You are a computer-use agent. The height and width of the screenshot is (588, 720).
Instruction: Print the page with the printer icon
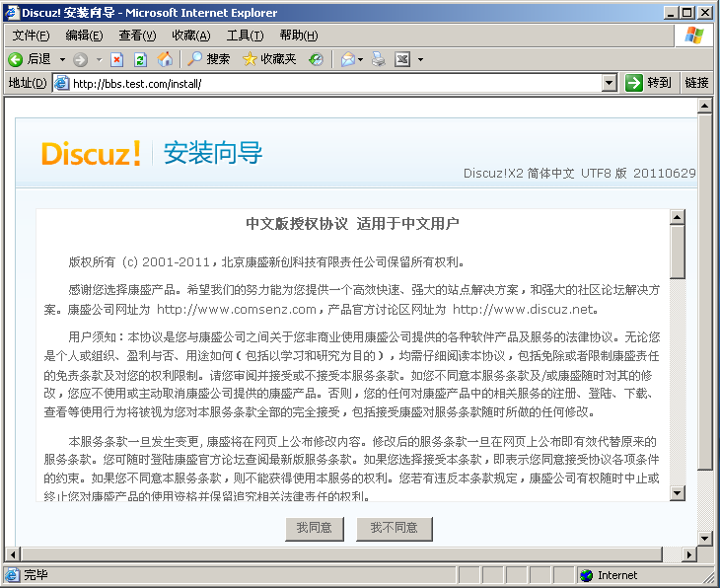tap(379, 59)
